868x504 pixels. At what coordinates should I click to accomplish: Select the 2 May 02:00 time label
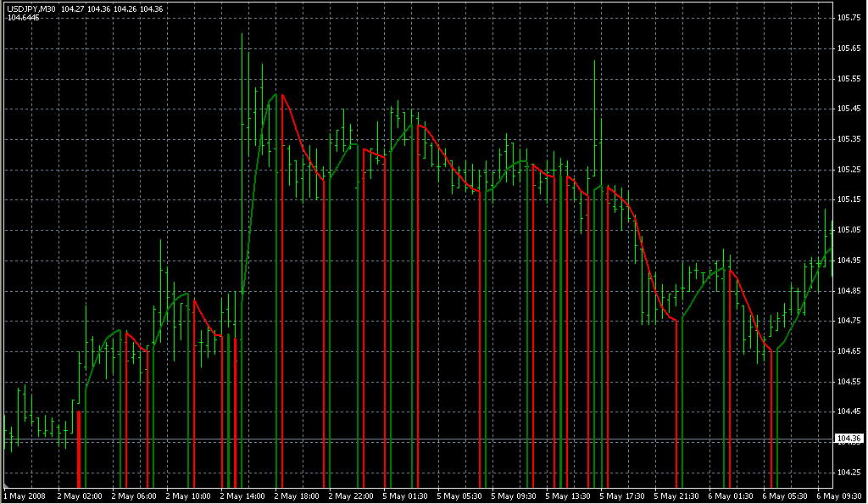tap(80, 496)
